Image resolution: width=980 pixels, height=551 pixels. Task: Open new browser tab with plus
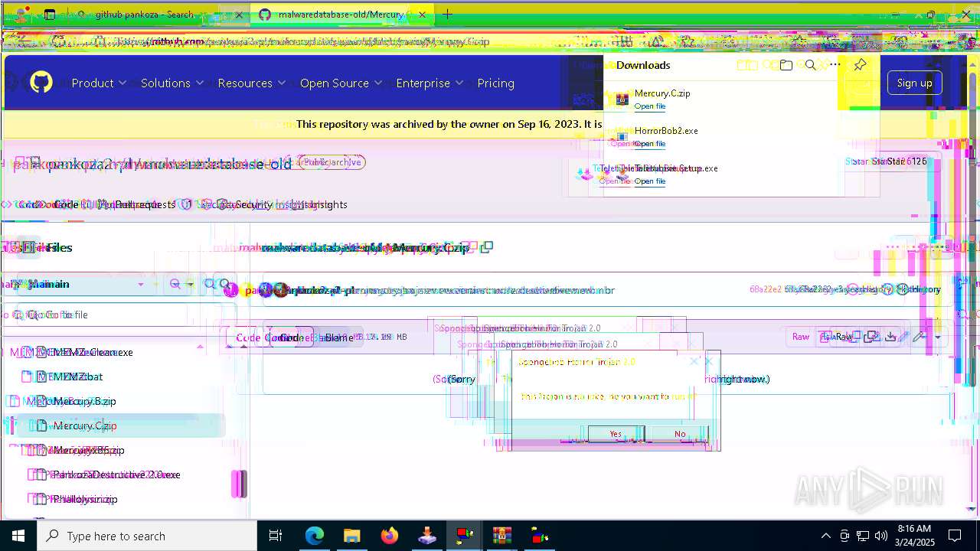click(447, 15)
